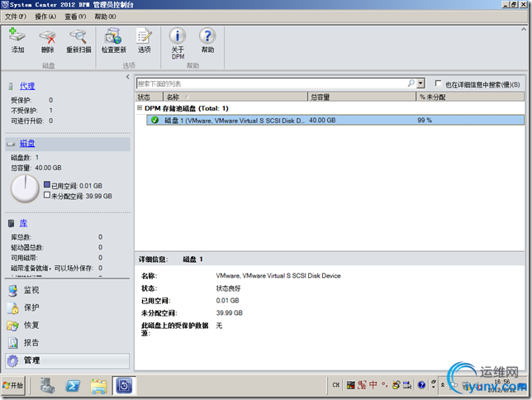This screenshot has height=400, width=532.
Task: Collapse the DPM 存储池磁盘 group
Action: coord(140,107)
